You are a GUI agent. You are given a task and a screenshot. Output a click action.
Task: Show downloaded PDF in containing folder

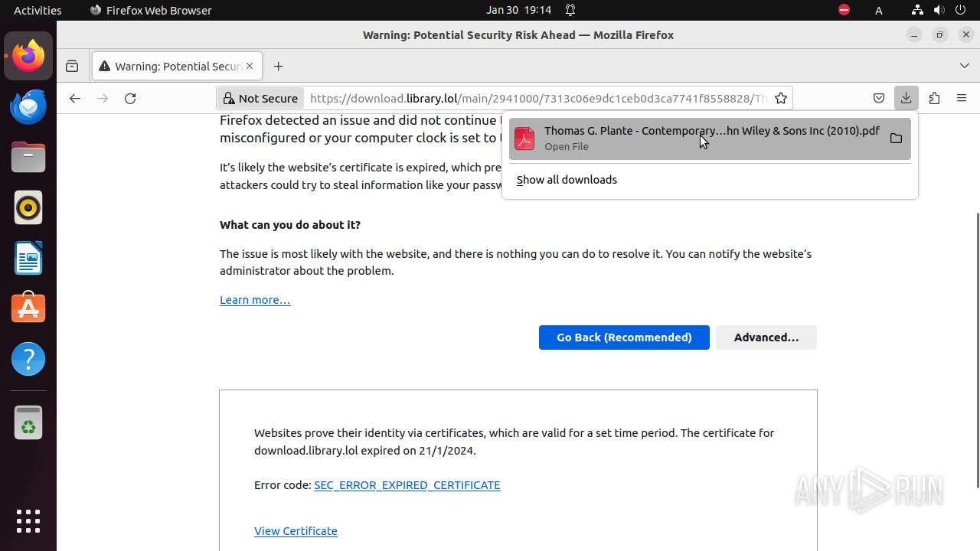(896, 139)
